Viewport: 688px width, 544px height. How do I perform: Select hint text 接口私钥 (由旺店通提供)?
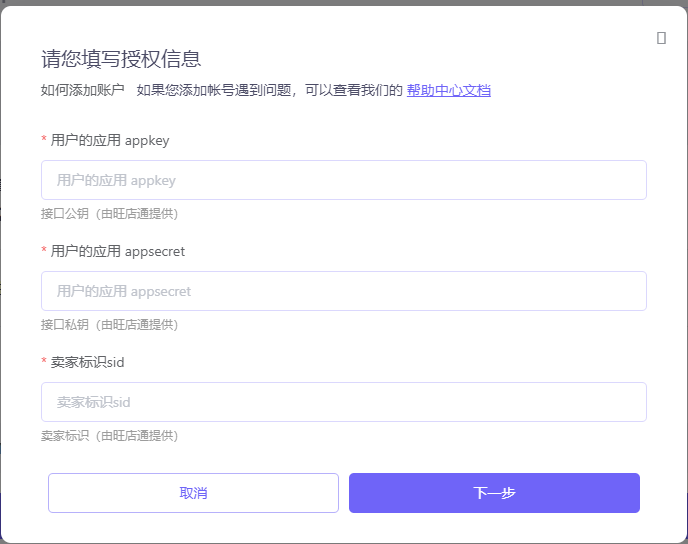click(x=109, y=325)
